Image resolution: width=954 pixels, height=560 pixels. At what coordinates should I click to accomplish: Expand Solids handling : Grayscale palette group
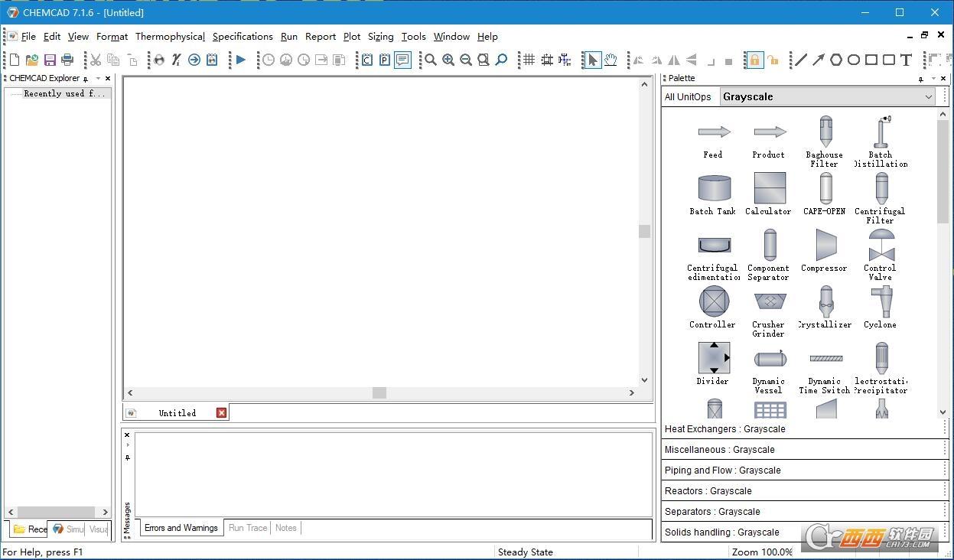[x=804, y=532]
